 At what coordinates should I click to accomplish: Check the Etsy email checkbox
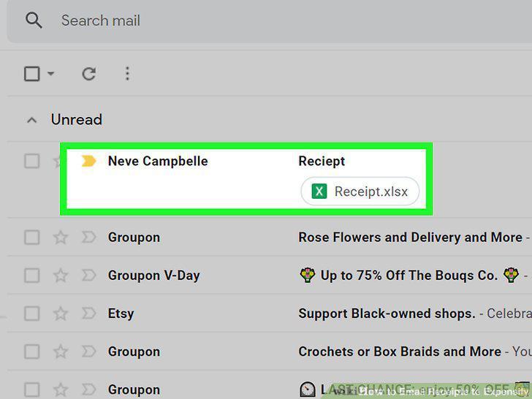[32, 313]
